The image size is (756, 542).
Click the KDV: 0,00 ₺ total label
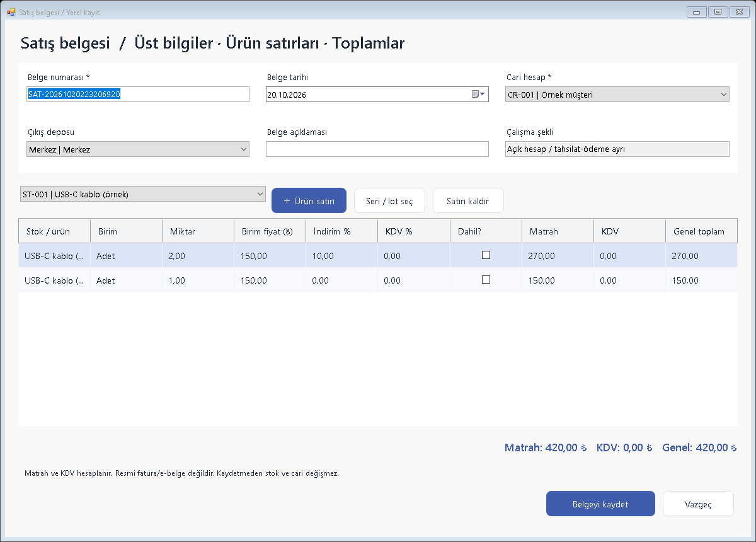coord(625,448)
